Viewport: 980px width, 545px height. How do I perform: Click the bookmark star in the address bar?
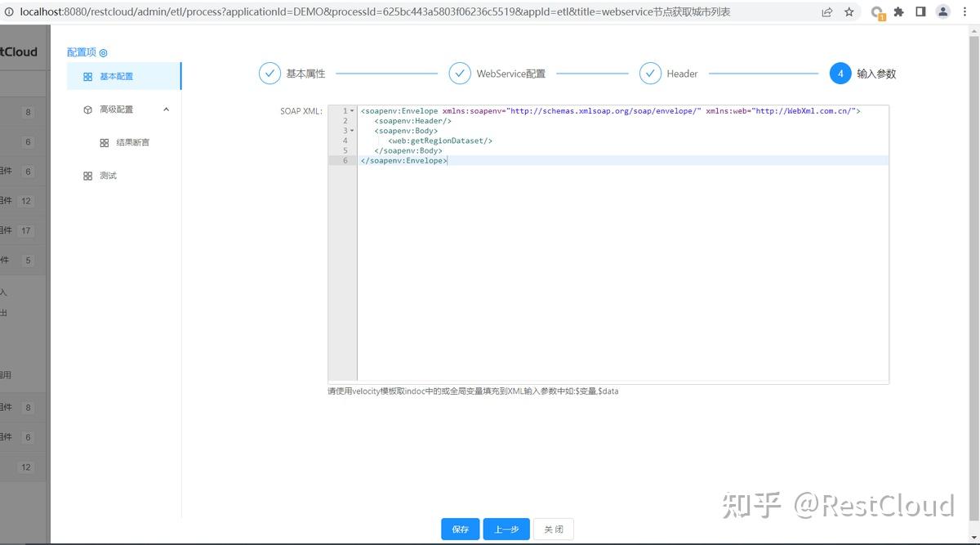tap(849, 11)
